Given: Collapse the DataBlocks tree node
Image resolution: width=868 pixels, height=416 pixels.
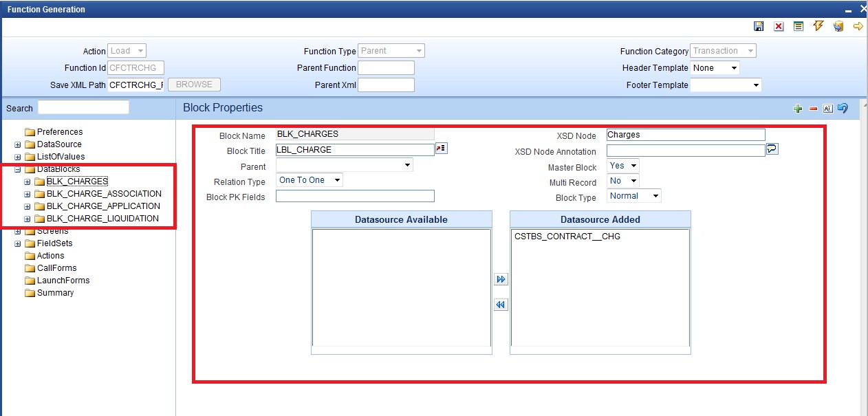Looking at the screenshot, I should click(x=18, y=169).
